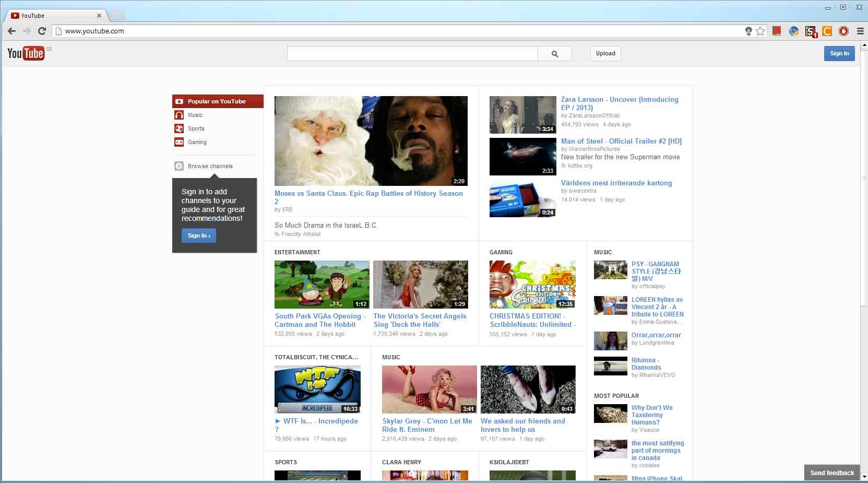
Task: Open PSY - GANGNAM STYLE link
Action: [x=656, y=271]
